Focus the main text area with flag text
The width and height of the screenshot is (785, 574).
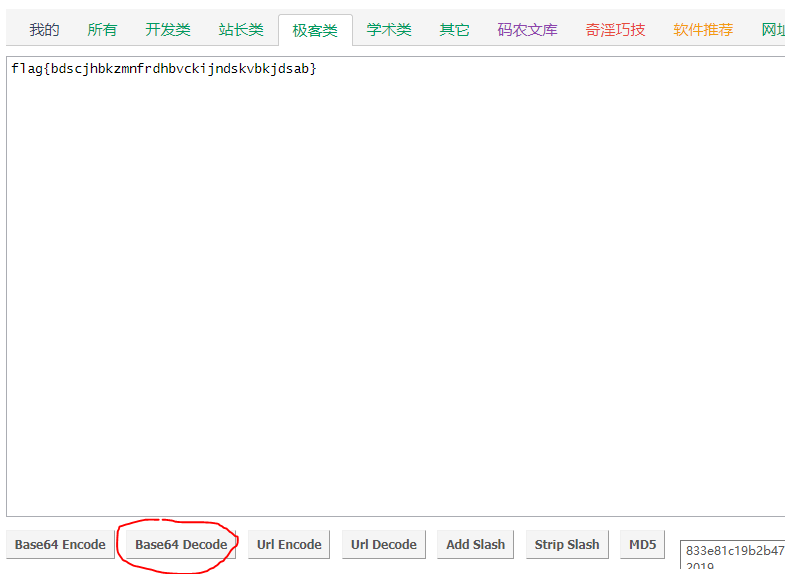click(396, 286)
